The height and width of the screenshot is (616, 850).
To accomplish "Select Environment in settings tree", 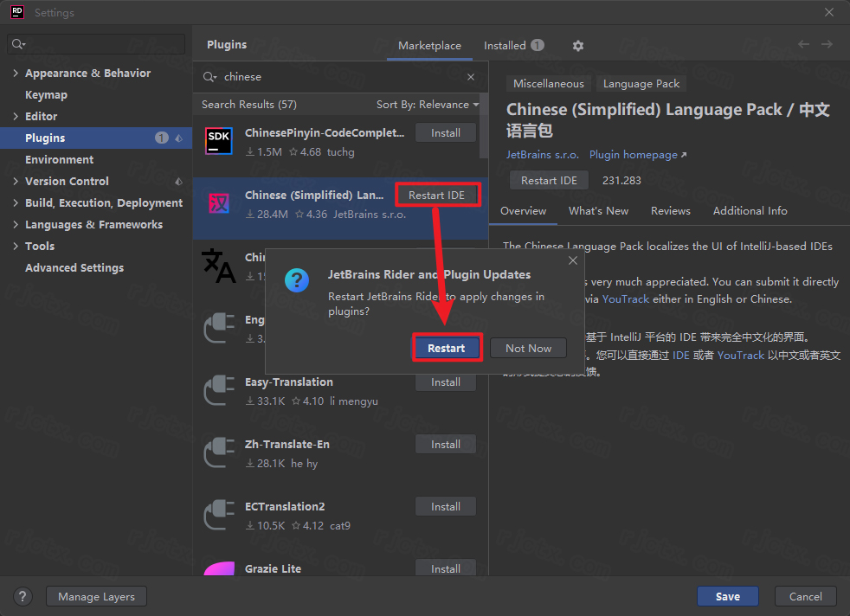I will (59, 160).
